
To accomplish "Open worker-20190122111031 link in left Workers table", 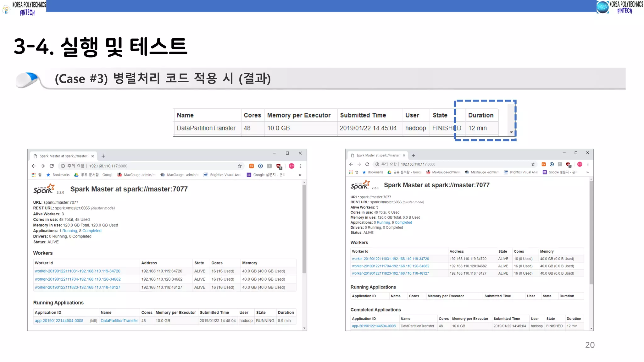I will [77, 271].
